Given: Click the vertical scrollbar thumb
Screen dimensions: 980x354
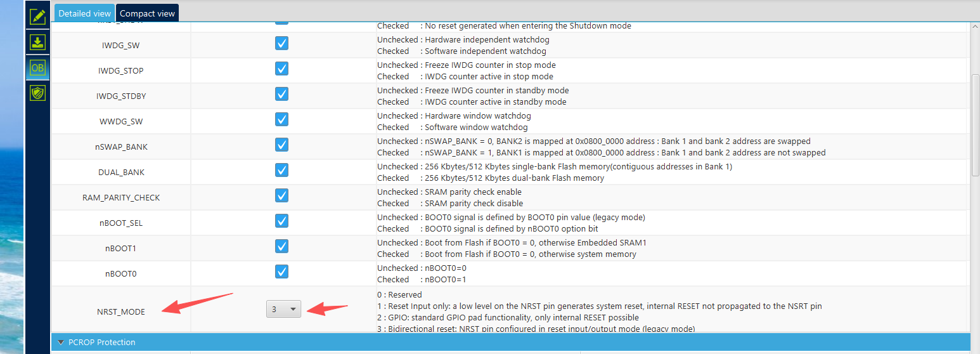Looking at the screenshot, I should (x=976, y=125).
